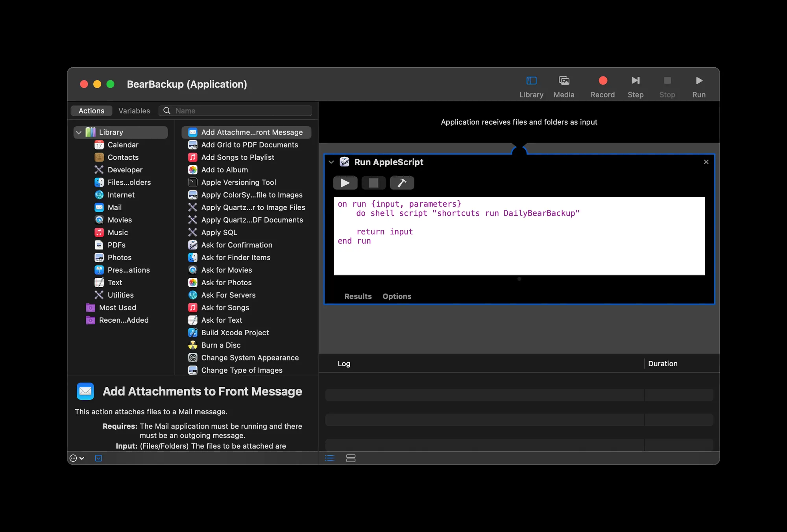
Task: Toggle the Library panel icon
Action: point(531,81)
